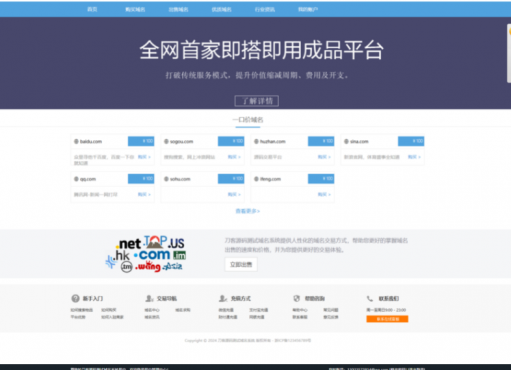Click 购买 > in the ifeng.com card

[324, 194]
